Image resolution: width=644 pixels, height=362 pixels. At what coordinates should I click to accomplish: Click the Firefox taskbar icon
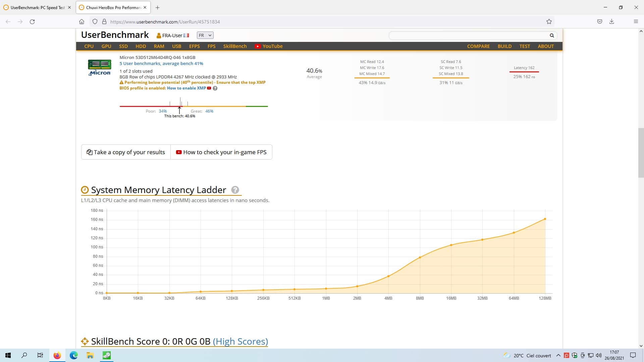[57, 355]
